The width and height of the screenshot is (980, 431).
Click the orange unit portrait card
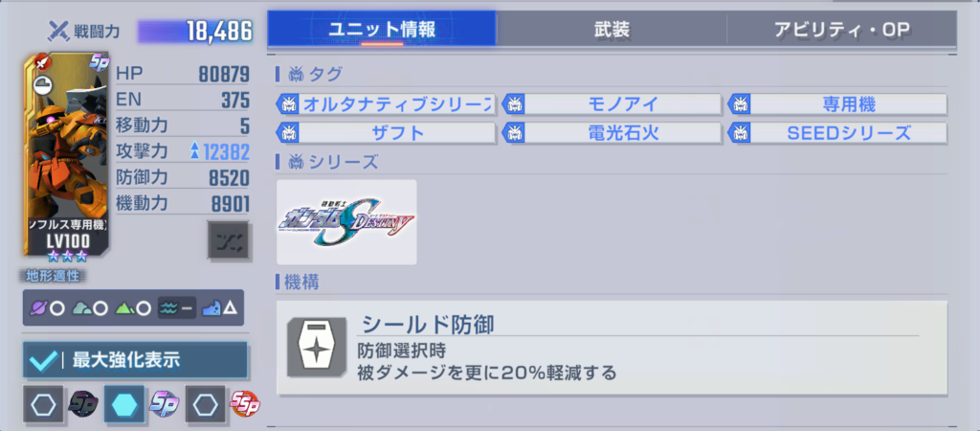point(67,154)
